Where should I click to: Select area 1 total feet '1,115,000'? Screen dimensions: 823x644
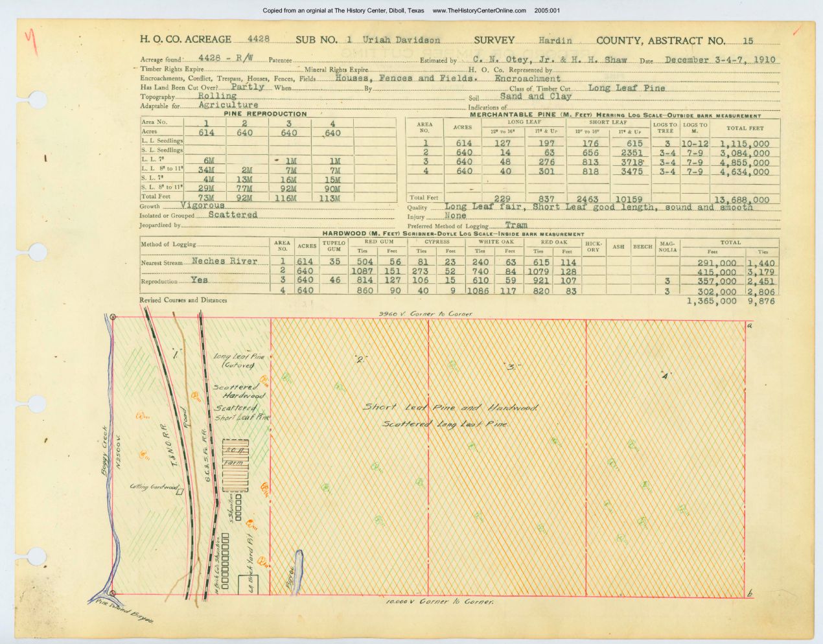click(744, 144)
